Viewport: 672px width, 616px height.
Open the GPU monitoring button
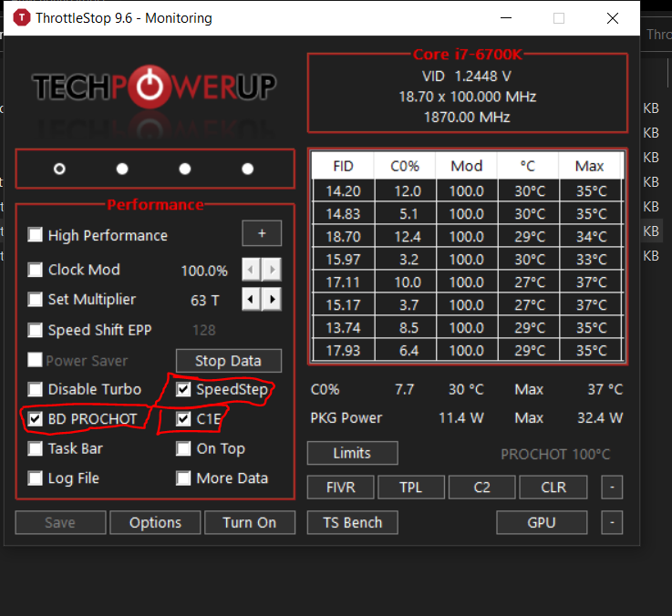[542, 522]
